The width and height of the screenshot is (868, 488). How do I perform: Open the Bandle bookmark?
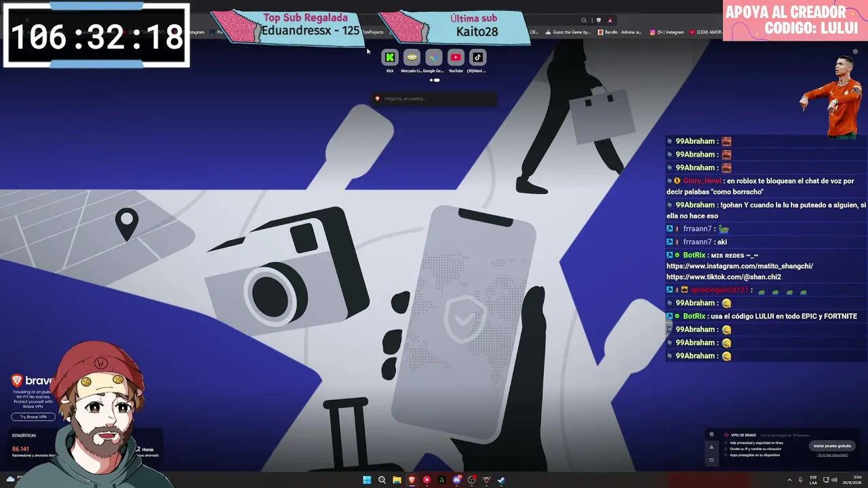620,32
